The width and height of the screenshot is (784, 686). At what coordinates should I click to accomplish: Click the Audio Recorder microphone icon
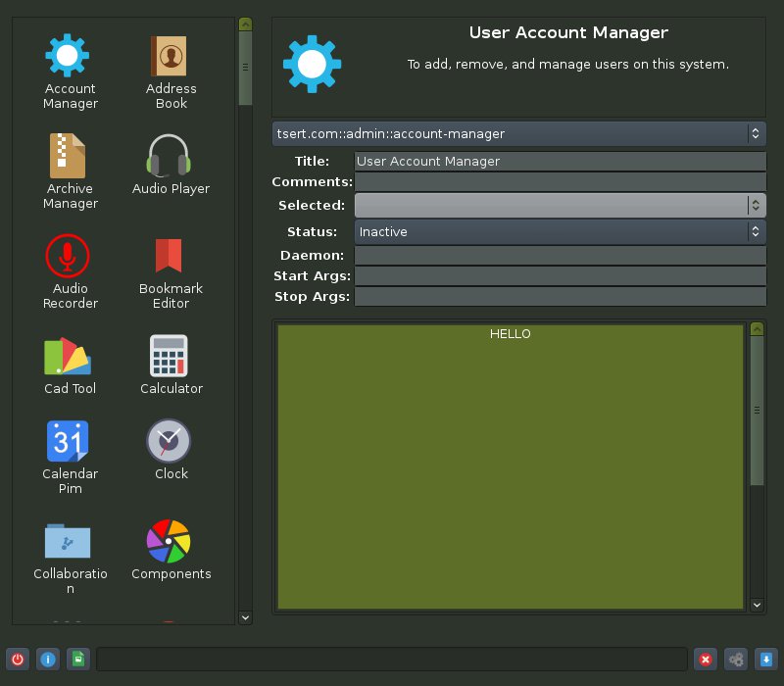click(x=70, y=256)
